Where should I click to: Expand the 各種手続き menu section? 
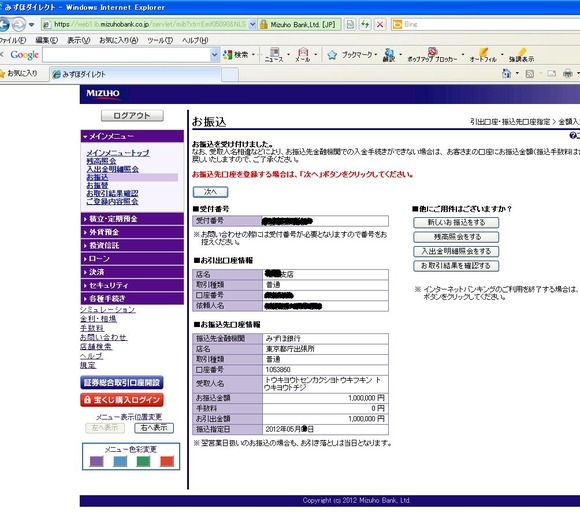click(132, 299)
